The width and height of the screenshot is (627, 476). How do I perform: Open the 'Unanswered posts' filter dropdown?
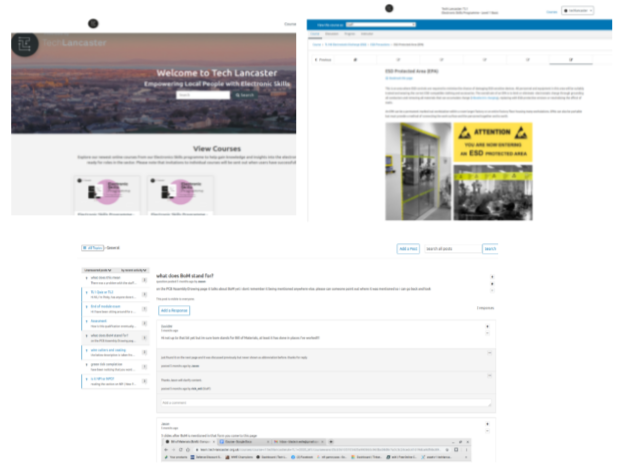pyautogui.click(x=98, y=270)
